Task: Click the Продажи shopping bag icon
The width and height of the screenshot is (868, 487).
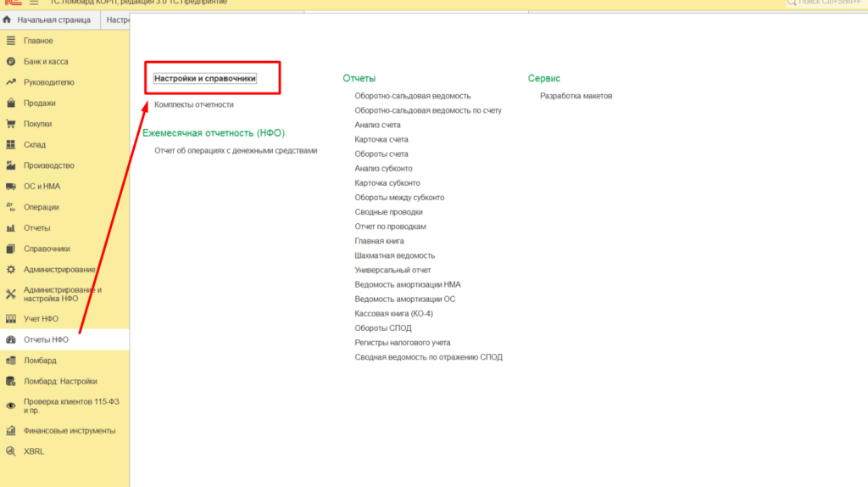Action: click(x=11, y=104)
